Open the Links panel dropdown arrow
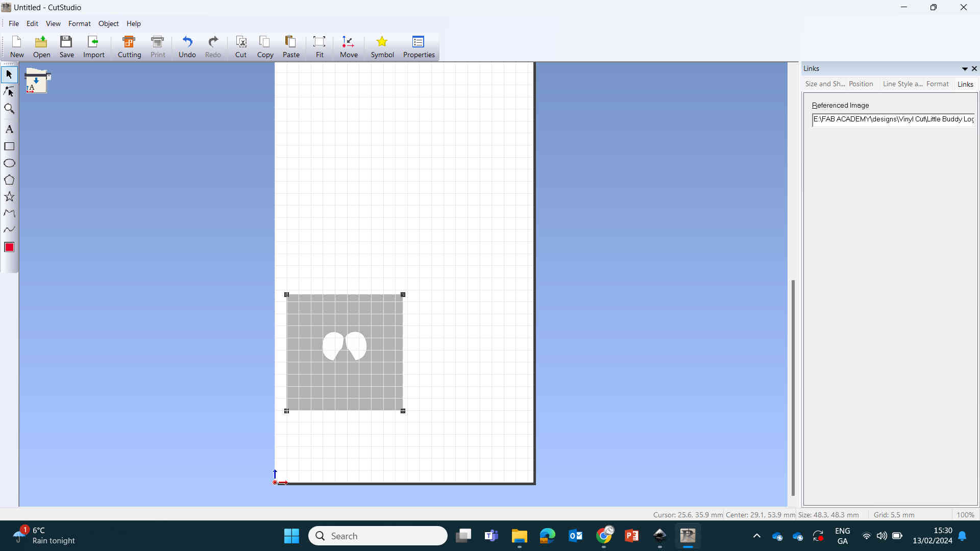 click(965, 69)
